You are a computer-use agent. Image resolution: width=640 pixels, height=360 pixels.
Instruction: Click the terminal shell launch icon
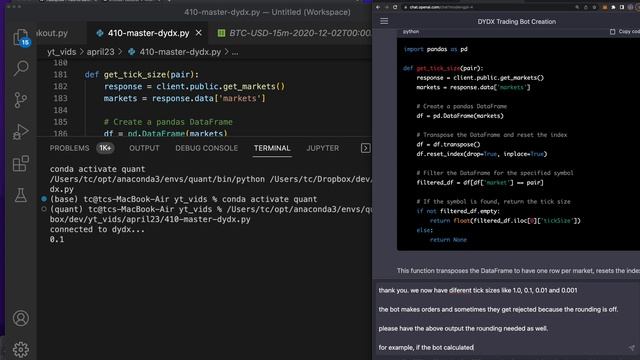point(366,148)
